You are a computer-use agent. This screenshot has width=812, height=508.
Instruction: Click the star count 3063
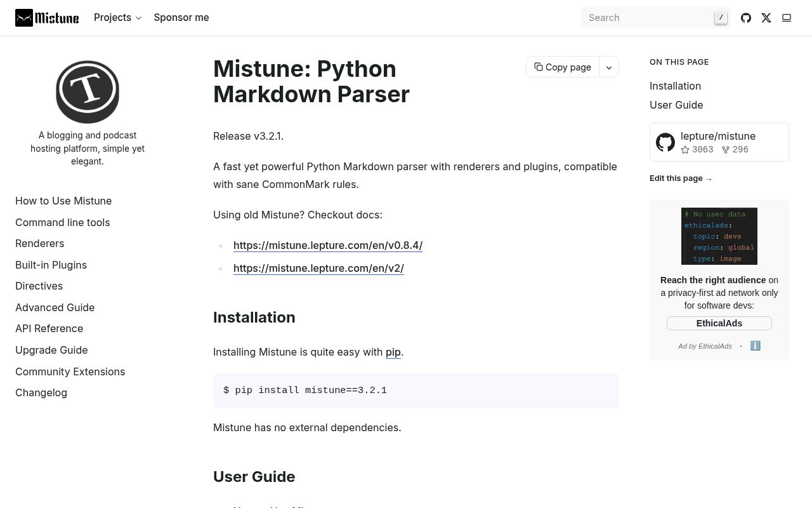pyautogui.click(x=697, y=150)
